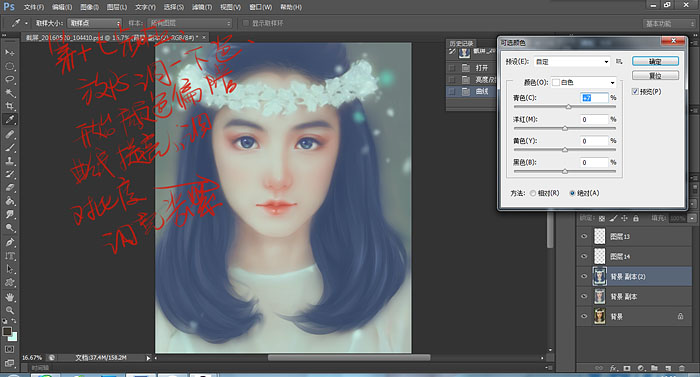This screenshot has height=377, width=700.
Task: Click the layer style fx icon
Action: [x=613, y=368]
